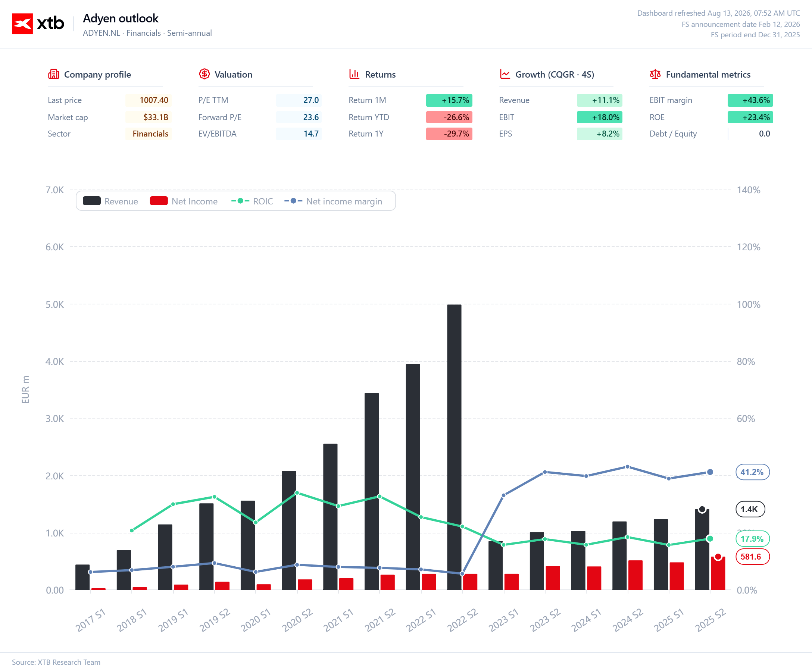Click the EUR m axis title
This screenshot has width=812, height=670.
25,389
